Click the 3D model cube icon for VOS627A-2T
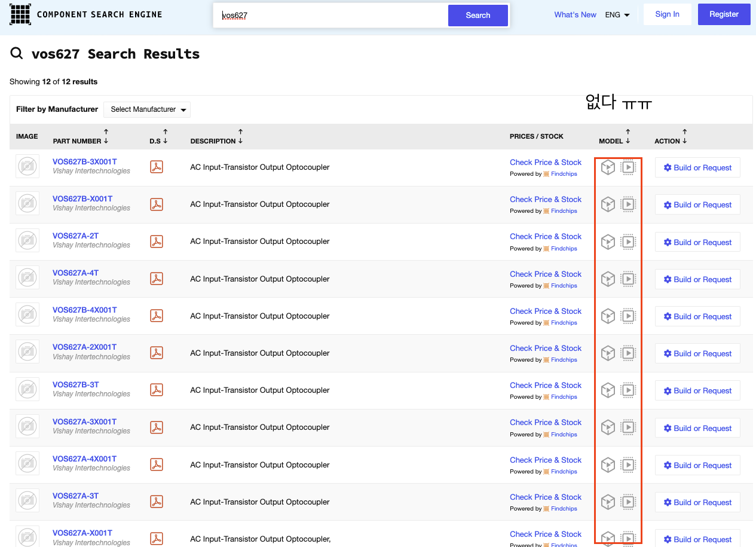This screenshot has height=547, width=756. pos(608,242)
